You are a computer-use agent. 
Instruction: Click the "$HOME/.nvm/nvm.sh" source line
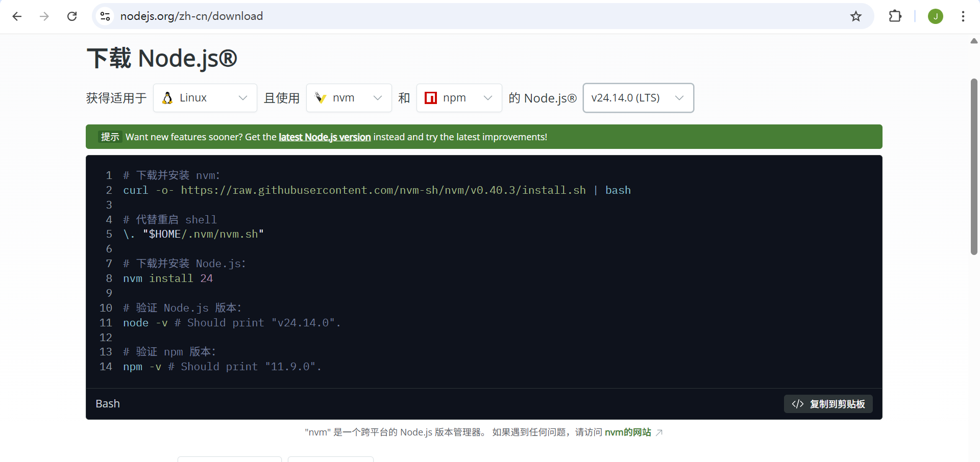pos(193,234)
